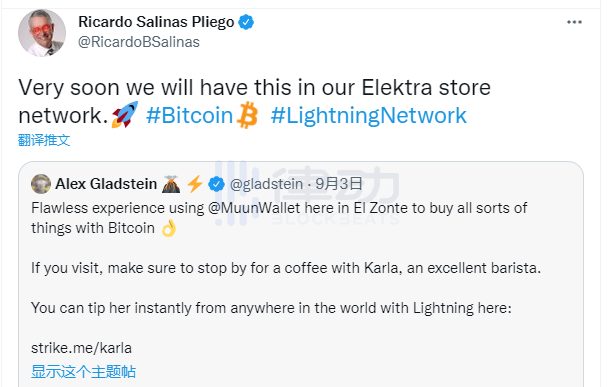Click Alex Gladstein's small avatar
614x387 pixels.
[41, 184]
